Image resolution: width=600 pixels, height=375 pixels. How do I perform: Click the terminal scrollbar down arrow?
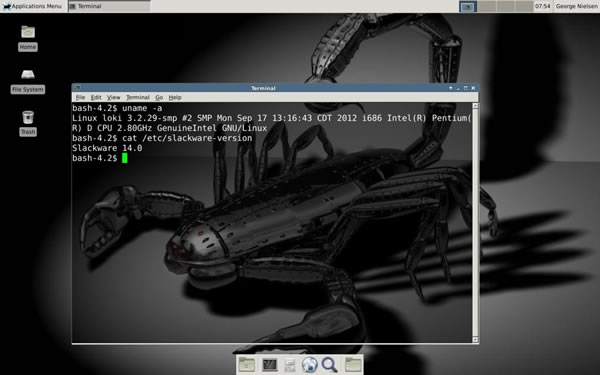tap(475, 339)
